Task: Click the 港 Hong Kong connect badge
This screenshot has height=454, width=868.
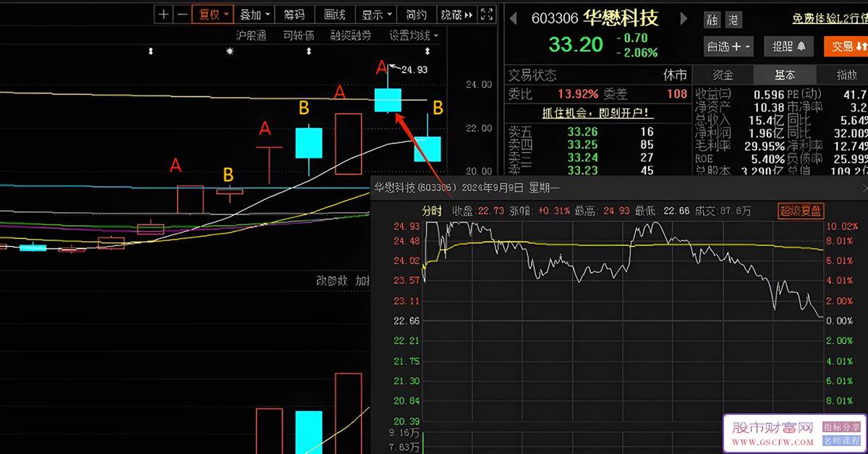Action: (733, 20)
